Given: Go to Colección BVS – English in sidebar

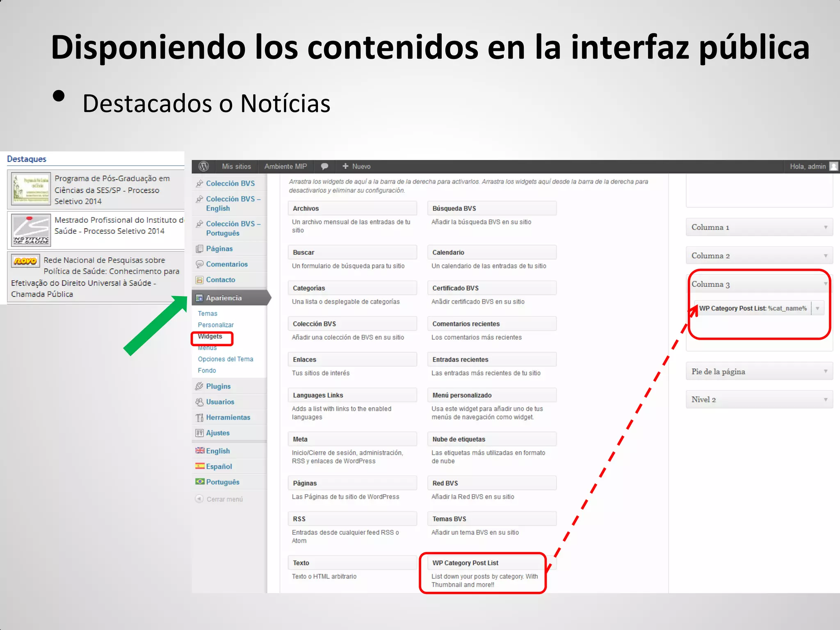Looking at the screenshot, I should (x=233, y=203).
